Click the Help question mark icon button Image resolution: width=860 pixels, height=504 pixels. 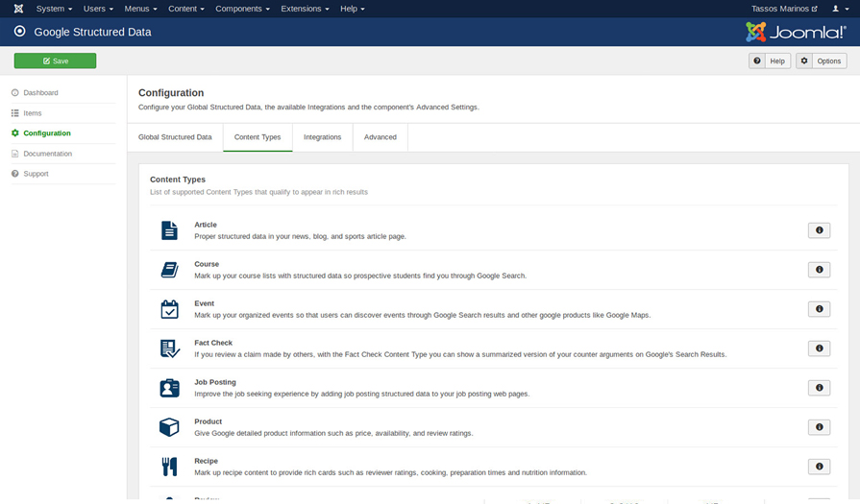point(757,60)
